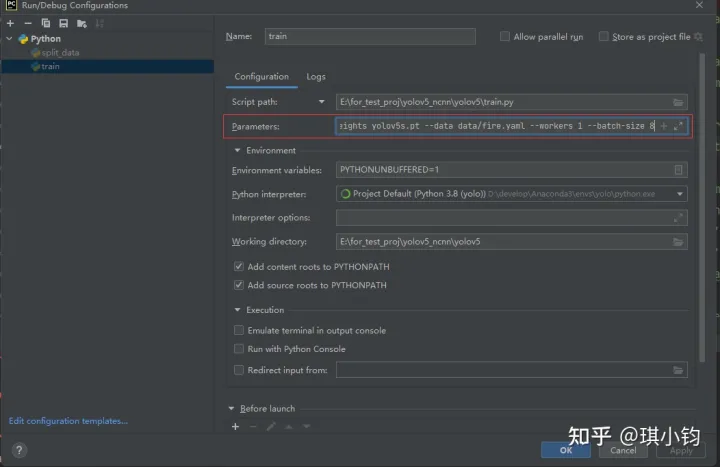Add a new run configuration

[x=11, y=23]
